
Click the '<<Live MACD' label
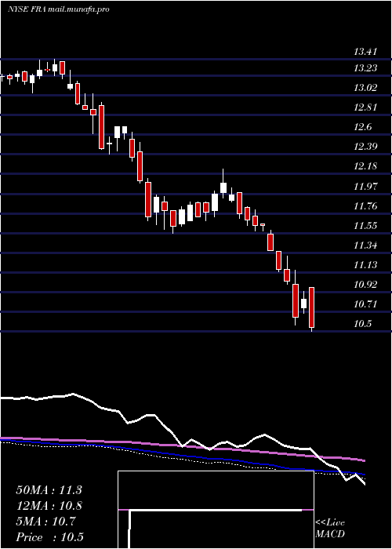(330, 529)
